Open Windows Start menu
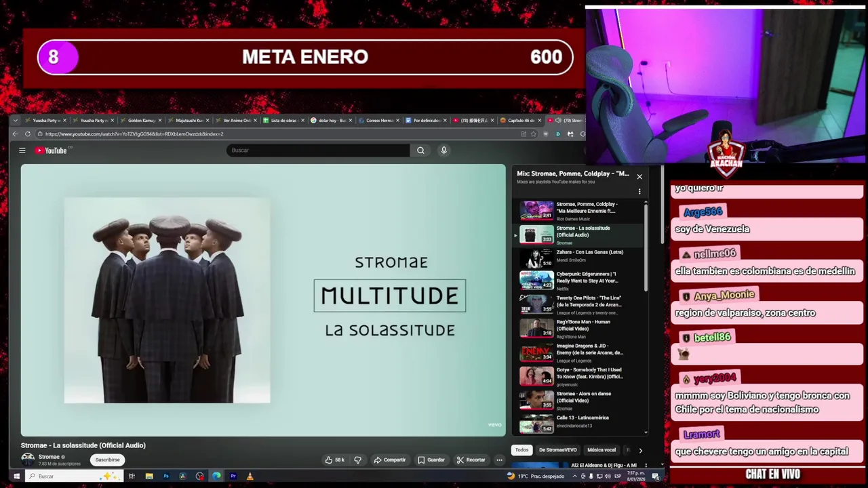Image resolution: width=868 pixels, height=488 pixels. [16, 476]
